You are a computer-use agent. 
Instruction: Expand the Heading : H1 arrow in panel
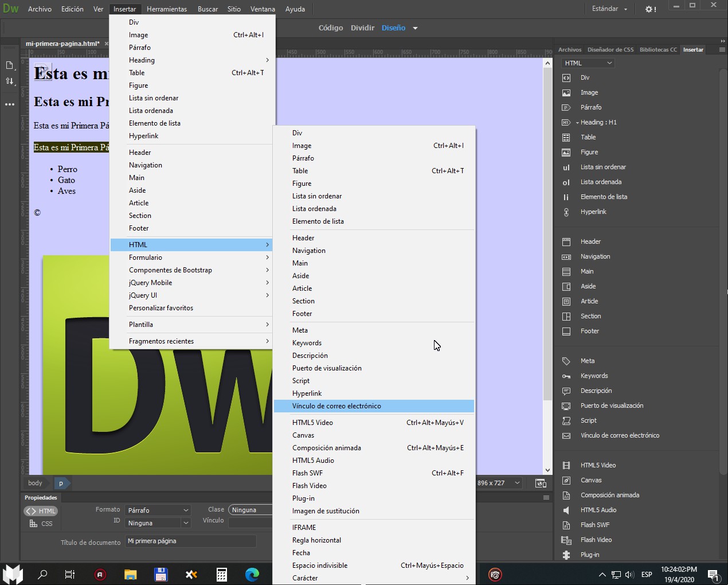(577, 123)
